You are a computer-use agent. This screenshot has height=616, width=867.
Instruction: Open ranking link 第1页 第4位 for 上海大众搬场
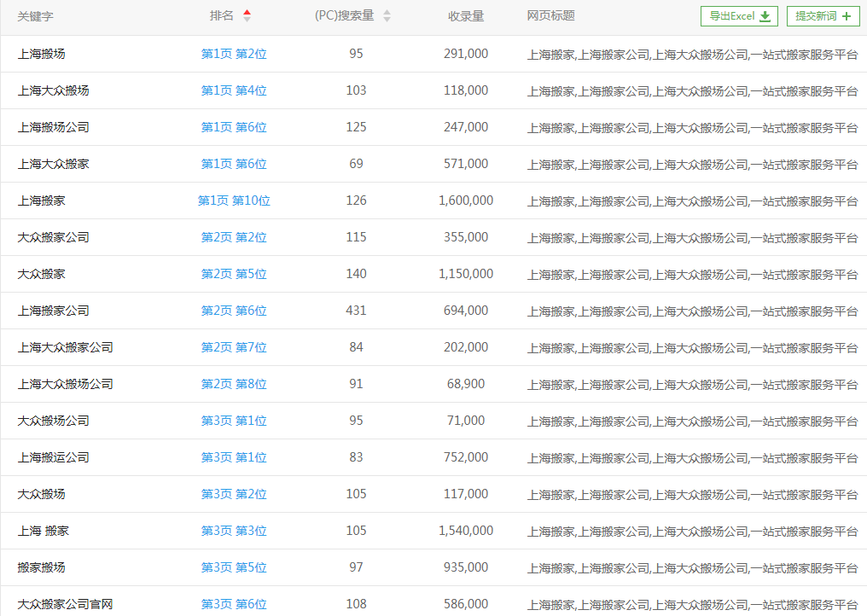234,90
